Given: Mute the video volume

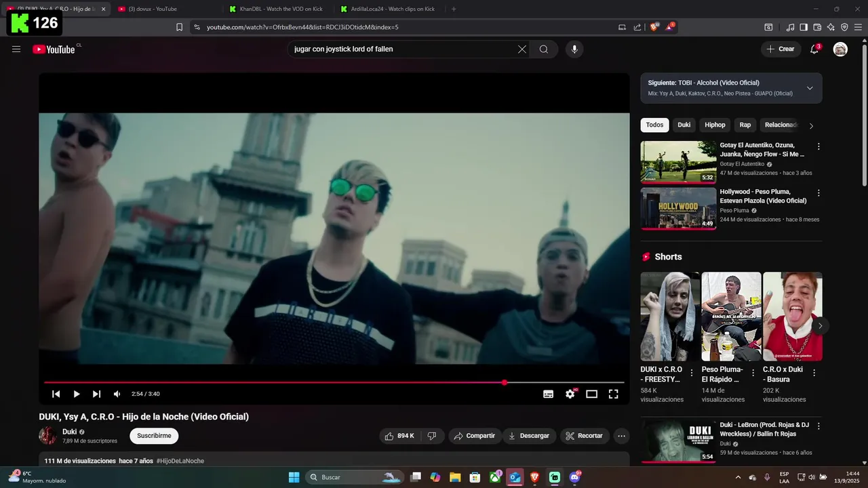Looking at the screenshot, I should coord(117,394).
